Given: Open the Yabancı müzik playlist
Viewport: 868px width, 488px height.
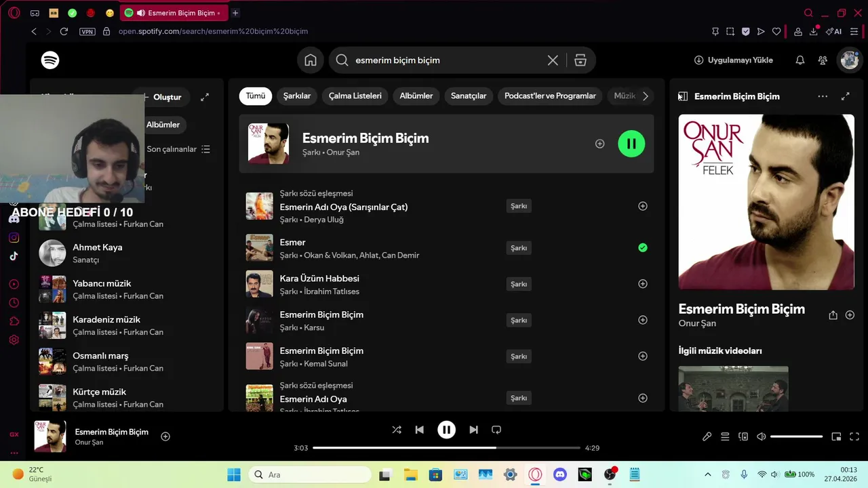Looking at the screenshot, I should click(127, 289).
